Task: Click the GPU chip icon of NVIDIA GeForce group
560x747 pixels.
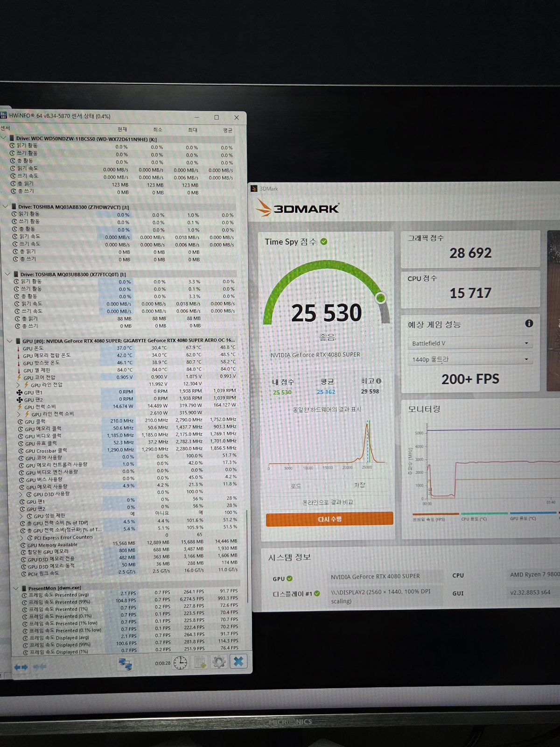Action: pos(18,341)
